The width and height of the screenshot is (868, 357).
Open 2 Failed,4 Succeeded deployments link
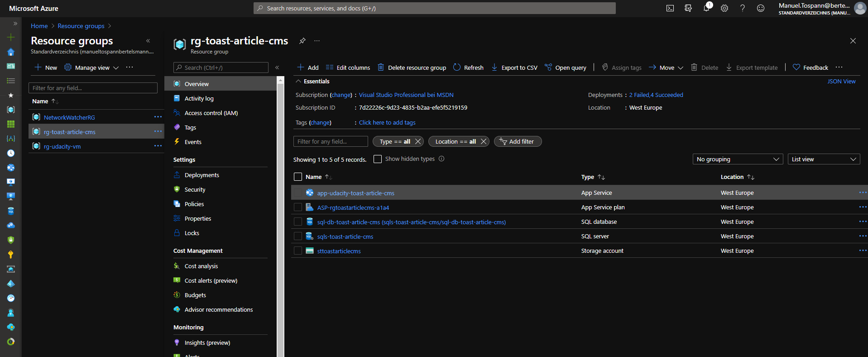click(x=656, y=95)
